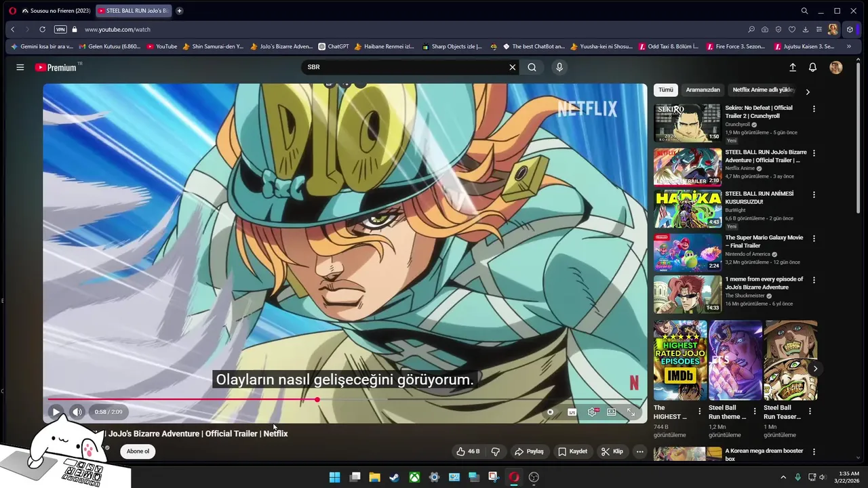868x488 pixels.
Task: Expand the filter chips with the right chevron
Action: point(807,91)
